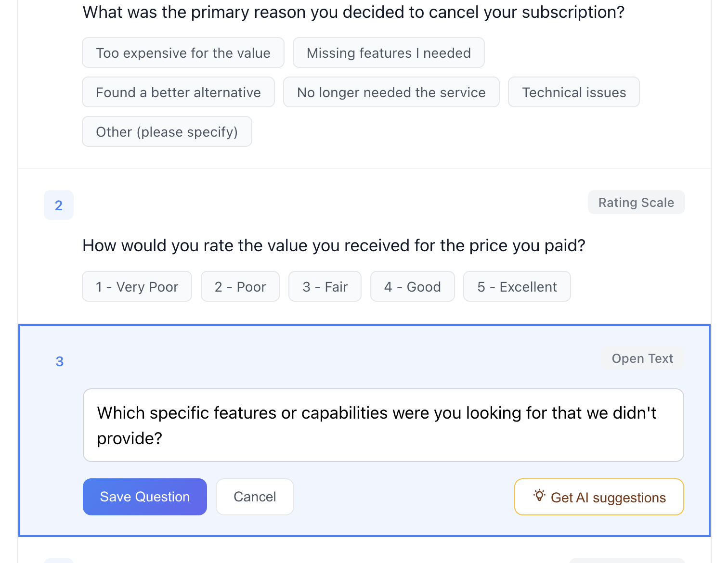Click the lightbulb icon for AI suggestions
The image size is (728, 563).
[539, 496]
